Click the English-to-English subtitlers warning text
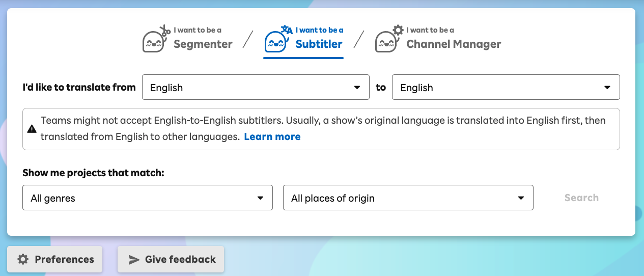The width and height of the screenshot is (644, 276). tap(323, 129)
